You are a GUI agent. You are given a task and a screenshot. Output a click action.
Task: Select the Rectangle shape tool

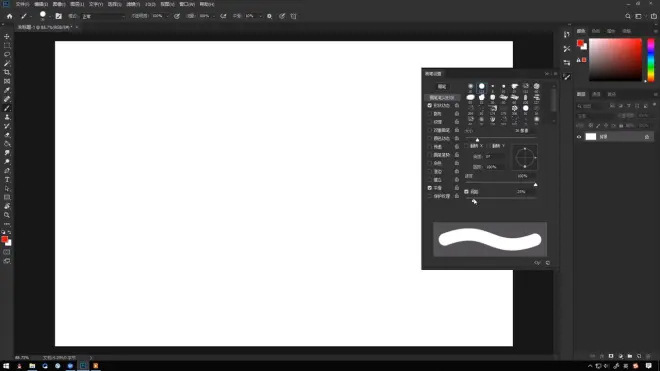point(7,198)
